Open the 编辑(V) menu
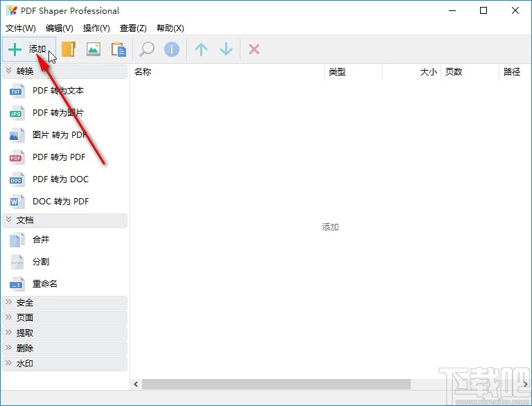Viewport: 532px width, 406px height. click(x=60, y=28)
